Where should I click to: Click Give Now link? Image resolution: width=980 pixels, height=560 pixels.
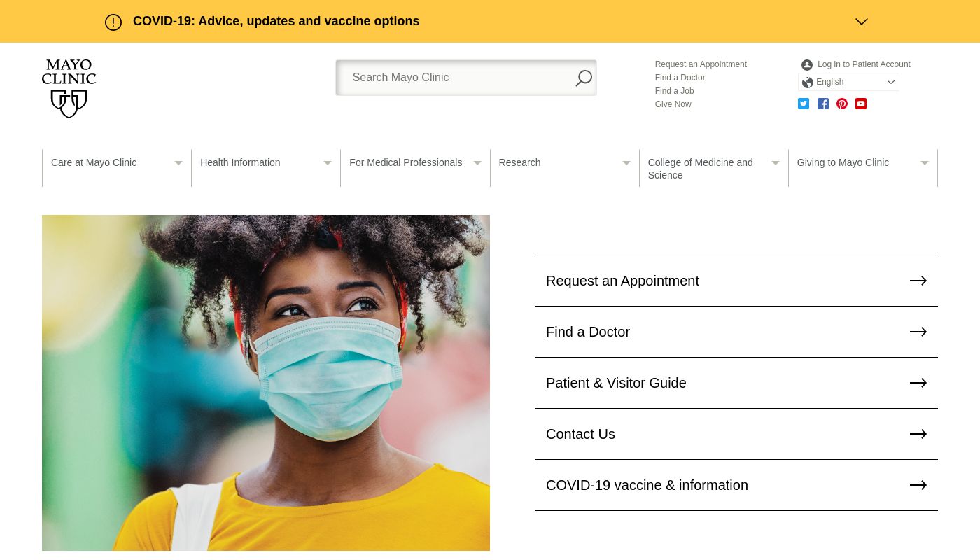[673, 104]
